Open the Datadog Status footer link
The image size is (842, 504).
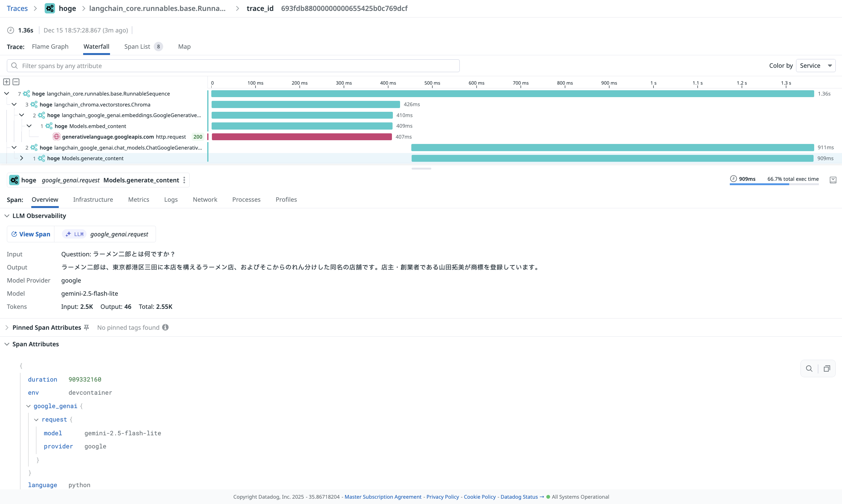[519, 497]
